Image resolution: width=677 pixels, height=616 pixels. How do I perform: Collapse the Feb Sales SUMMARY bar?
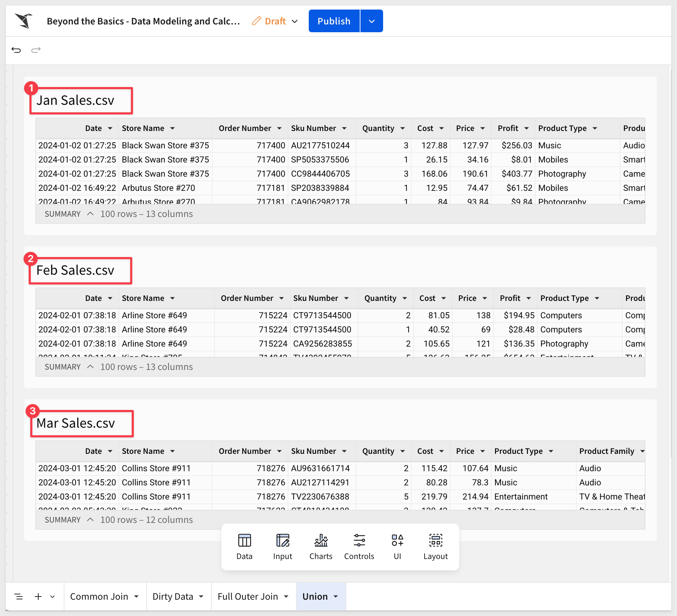[90, 367]
